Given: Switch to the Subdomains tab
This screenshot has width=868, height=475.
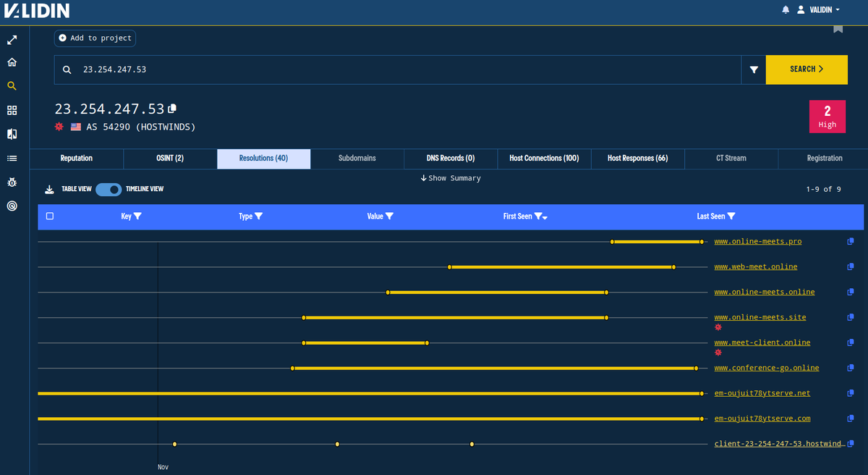Looking at the screenshot, I should 357,159.
